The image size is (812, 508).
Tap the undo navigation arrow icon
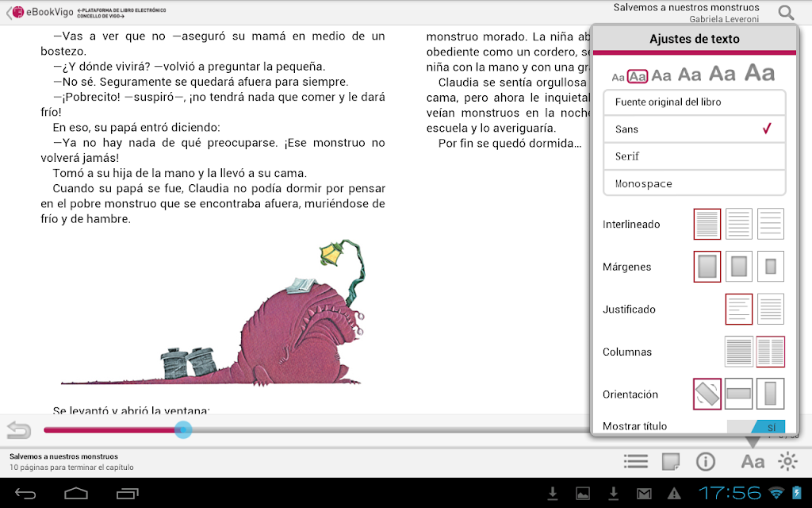click(x=19, y=429)
